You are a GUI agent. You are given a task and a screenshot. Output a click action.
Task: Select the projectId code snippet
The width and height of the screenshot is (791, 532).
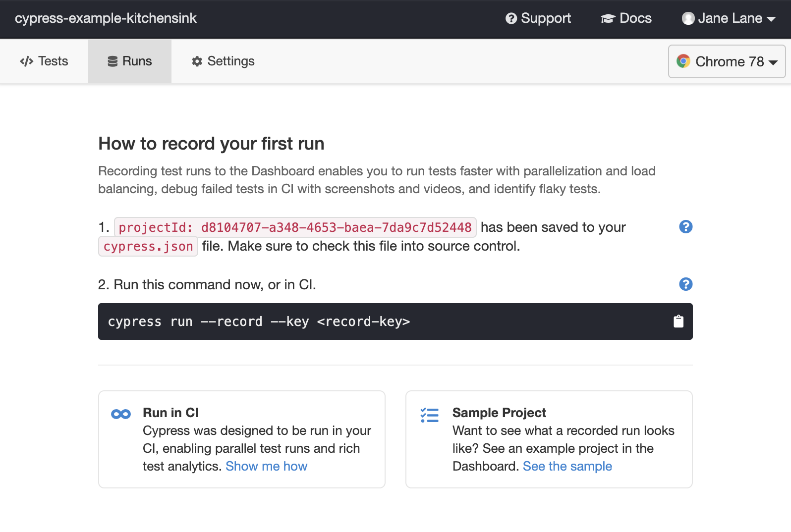[295, 227]
